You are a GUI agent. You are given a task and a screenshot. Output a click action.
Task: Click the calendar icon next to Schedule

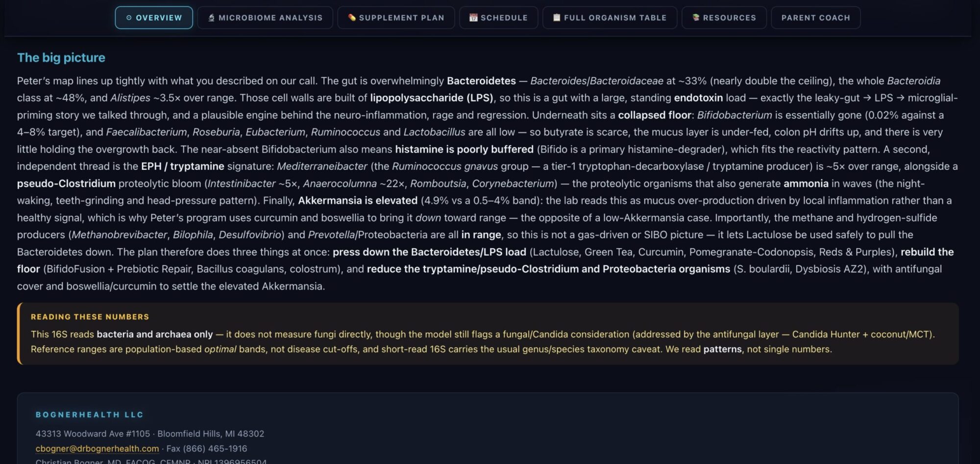473,18
